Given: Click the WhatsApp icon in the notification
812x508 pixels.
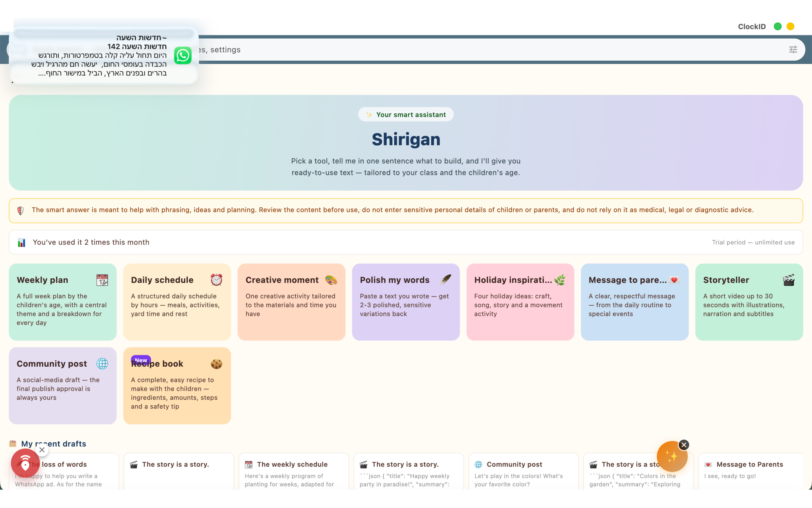Looking at the screenshot, I should coord(183,55).
